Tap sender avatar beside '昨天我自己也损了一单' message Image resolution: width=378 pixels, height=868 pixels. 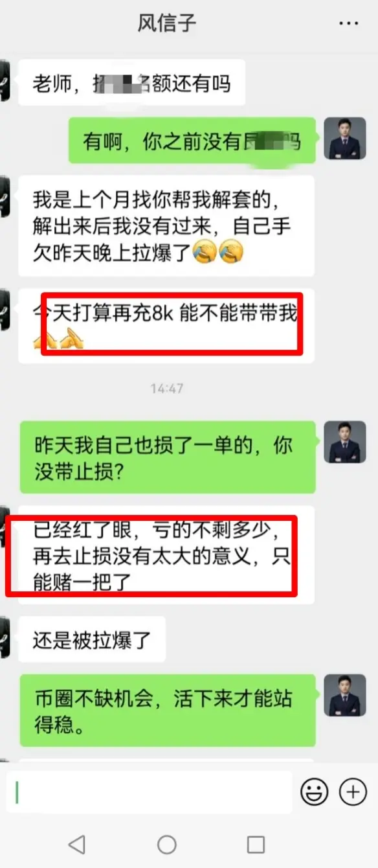tap(340, 442)
